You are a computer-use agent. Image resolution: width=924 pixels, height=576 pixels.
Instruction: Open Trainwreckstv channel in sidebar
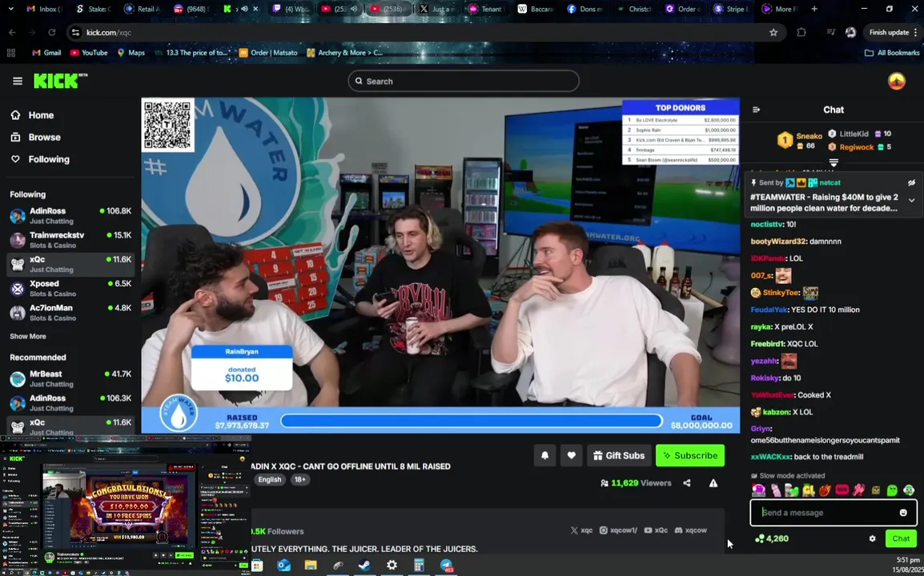70,240
